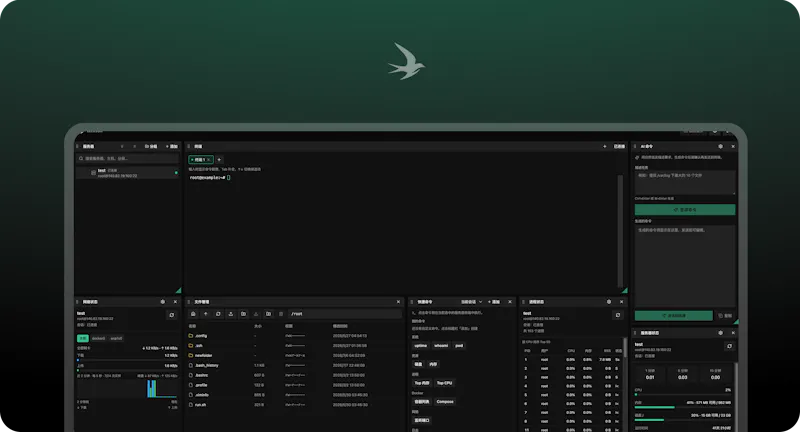The width and height of the screenshot is (800, 432).
Task: Open network status panel settings gear
Action: click(163, 302)
